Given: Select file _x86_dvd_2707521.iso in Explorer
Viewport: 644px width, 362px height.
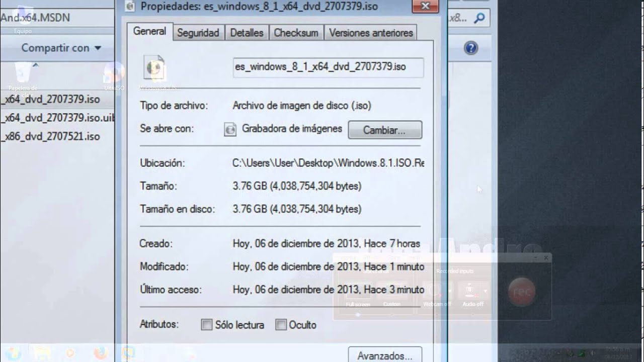Looking at the screenshot, I should tap(51, 136).
